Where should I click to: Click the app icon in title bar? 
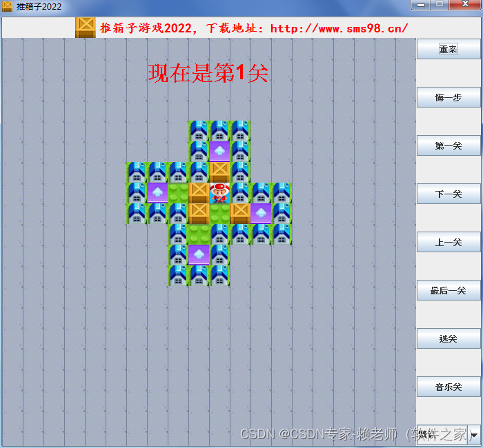point(7,6)
